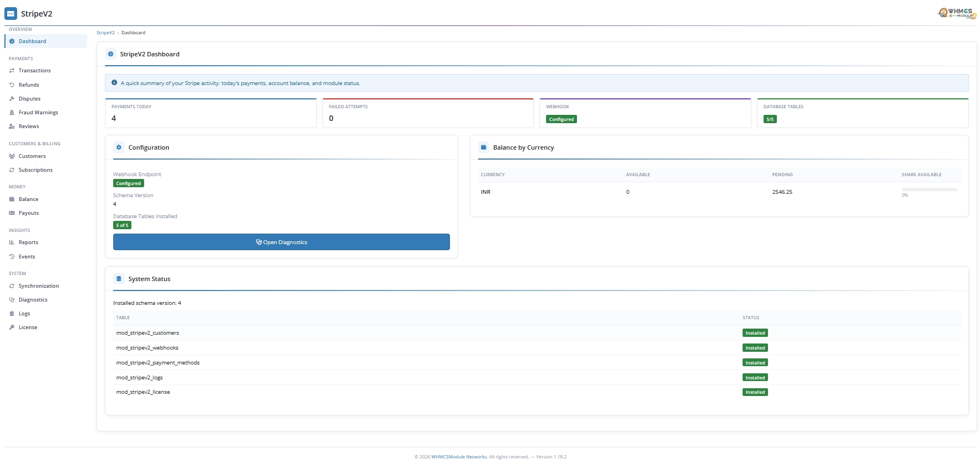Open the Logs page
Screen dimensions: 980x465
click(46, 314)
